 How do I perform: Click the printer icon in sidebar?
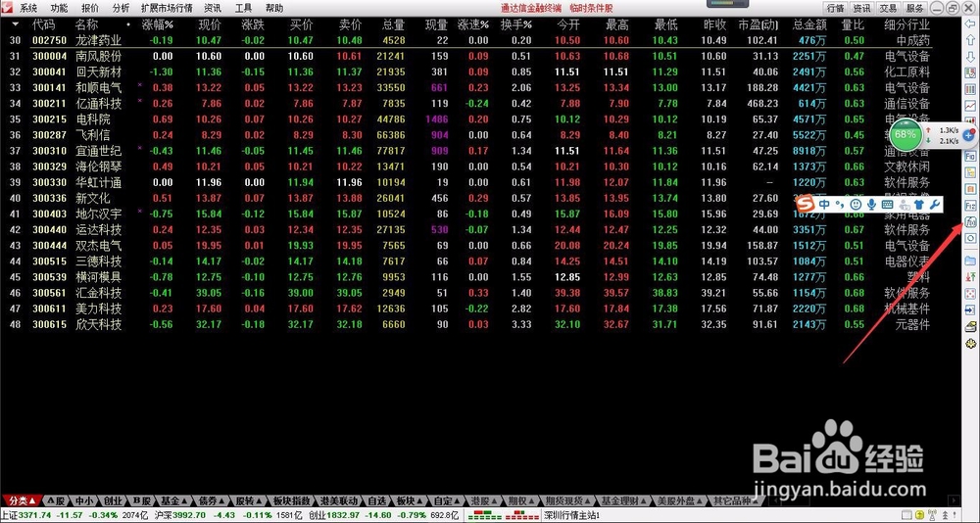(970, 326)
